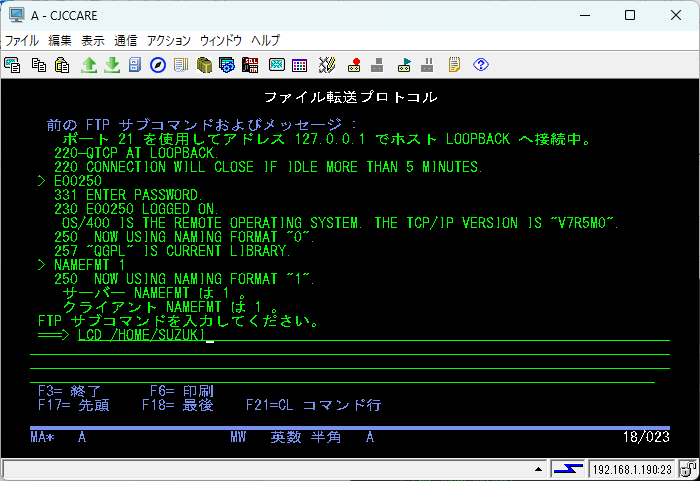Click the secure connection lock icon at bottom right
The height and width of the screenshot is (481, 700).
click(688, 469)
